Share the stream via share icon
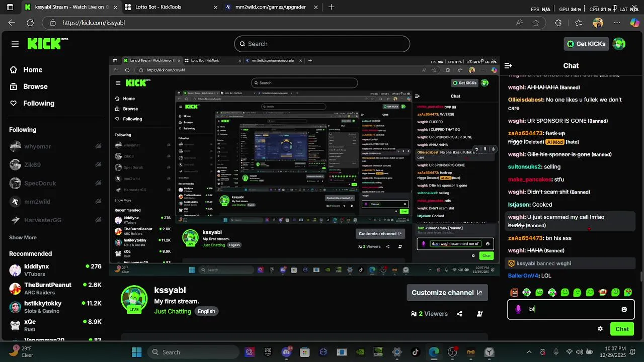Image resolution: width=644 pixels, height=362 pixels. (x=459, y=314)
